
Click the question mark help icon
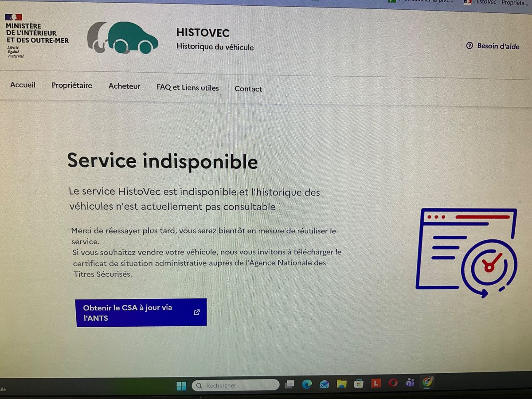[469, 45]
